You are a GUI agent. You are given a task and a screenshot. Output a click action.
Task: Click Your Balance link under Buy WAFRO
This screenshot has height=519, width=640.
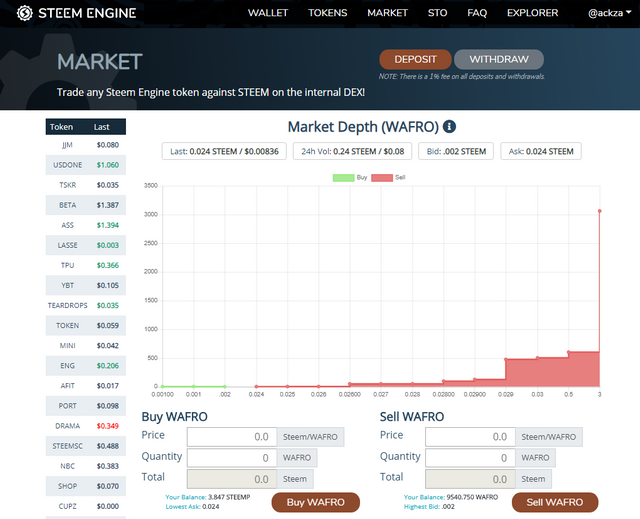point(186,497)
